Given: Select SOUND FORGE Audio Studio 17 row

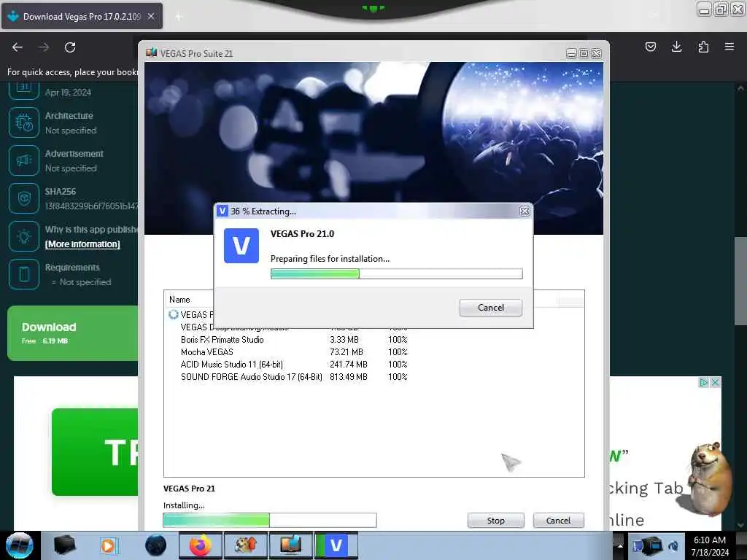Looking at the screenshot, I should coord(294,377).
